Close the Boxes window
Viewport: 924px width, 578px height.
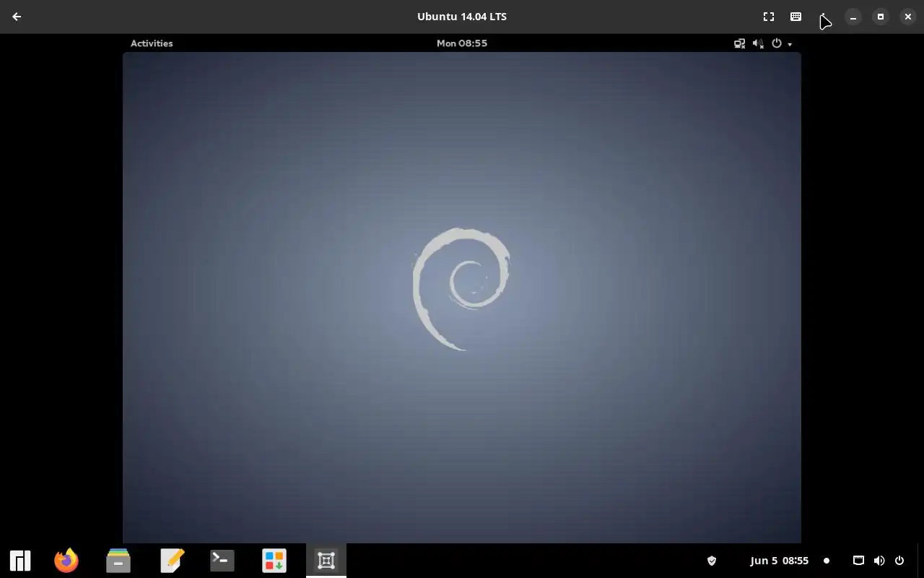click(x=908, y=17)
